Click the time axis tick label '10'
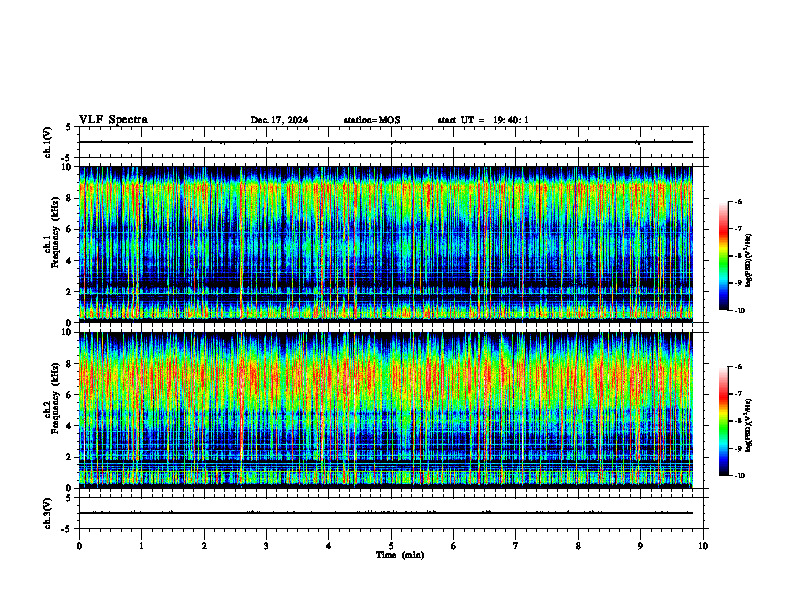Viewport: 792px width, 612px height. (703, 546)
